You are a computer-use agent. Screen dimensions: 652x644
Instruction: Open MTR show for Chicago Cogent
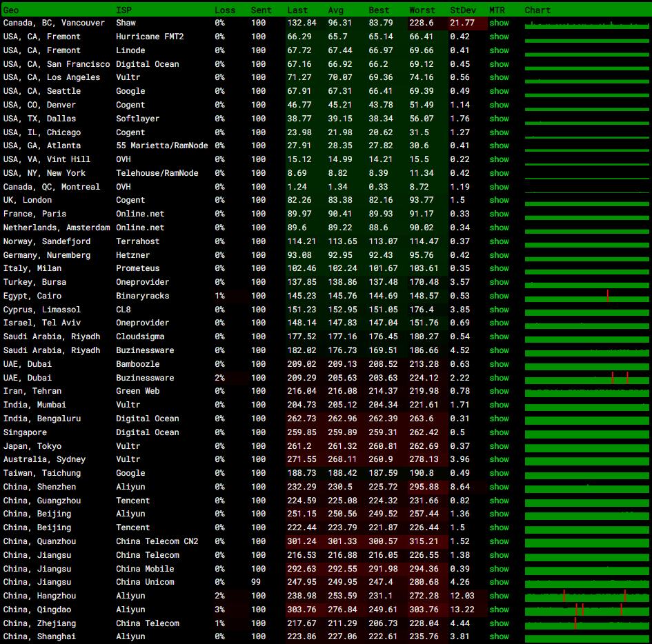point(499,132)
